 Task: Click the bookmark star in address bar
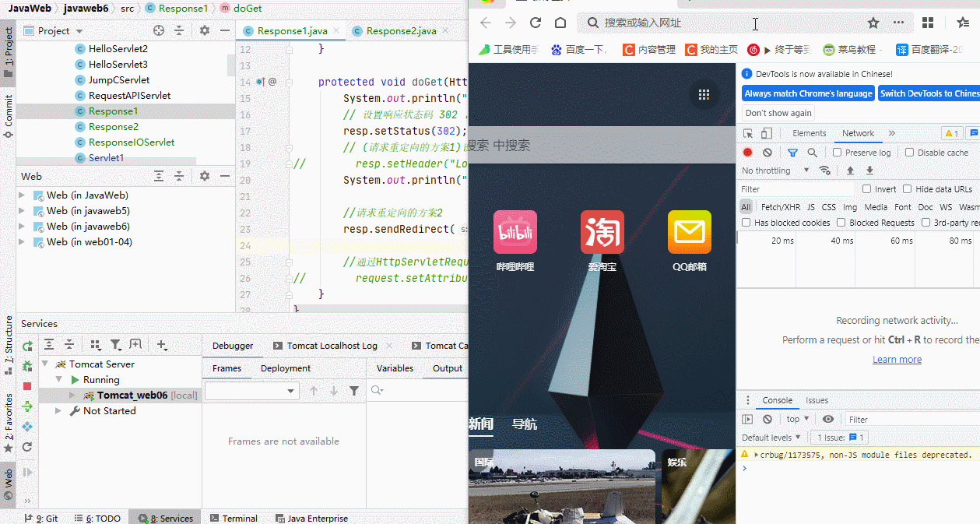[x=873, y=23]
